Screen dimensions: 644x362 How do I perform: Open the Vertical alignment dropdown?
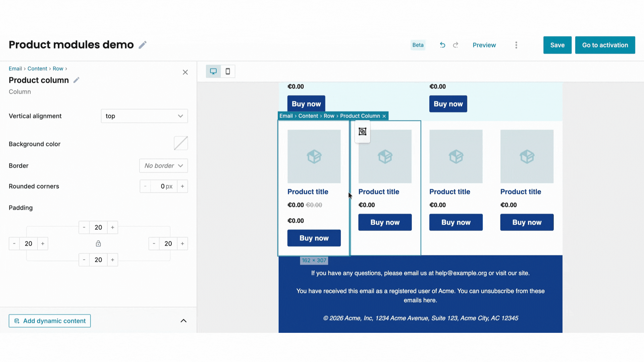[144, 116]
